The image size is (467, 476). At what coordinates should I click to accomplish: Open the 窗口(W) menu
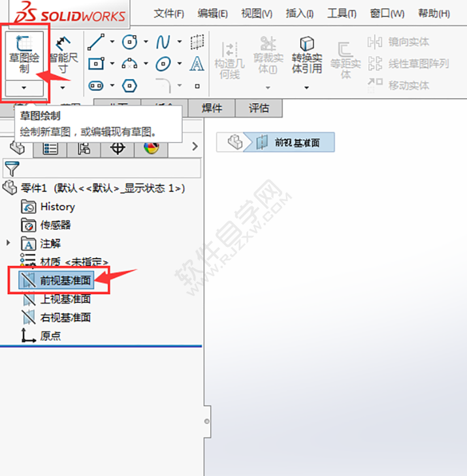[x=387, y=14]
